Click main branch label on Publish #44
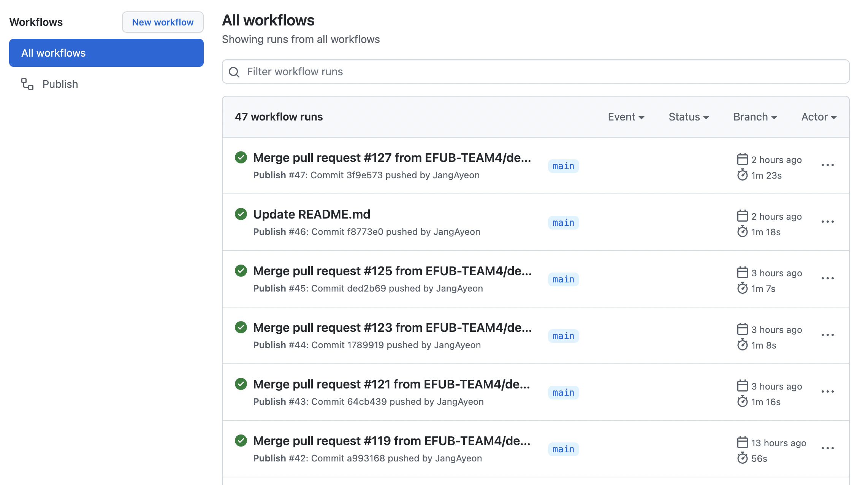 click(x=563, y=336)
